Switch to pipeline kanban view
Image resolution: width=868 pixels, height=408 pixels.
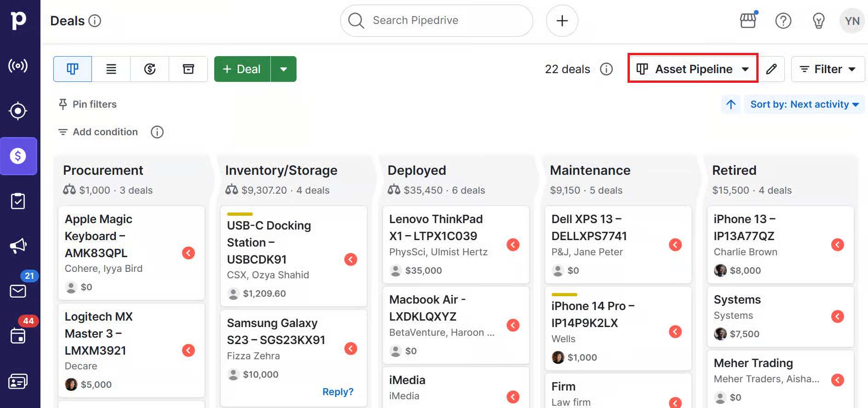(x=73, y=69)
